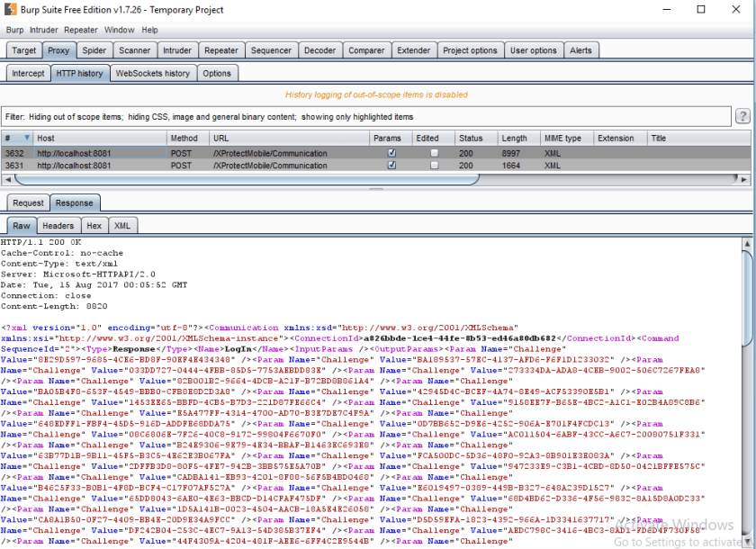The height and width of the screenshot is (549, 756).
Task: Click the filter help question mark icon
Action: coord(742,116)
